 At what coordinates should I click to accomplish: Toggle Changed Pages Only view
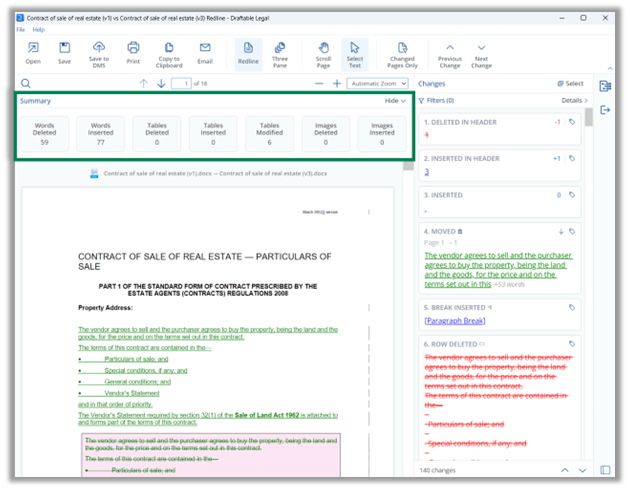pos(402,54)
